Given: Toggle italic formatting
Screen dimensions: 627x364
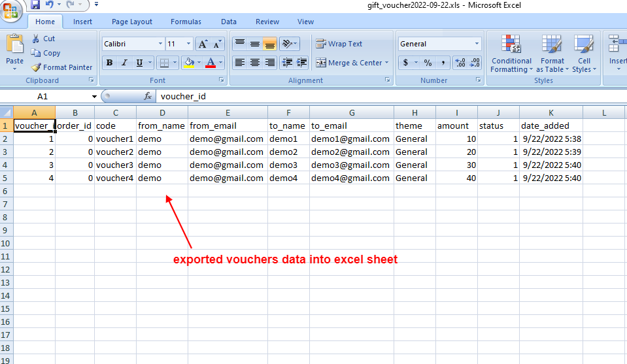Looking at the screenshot, I should click(124, 63).
